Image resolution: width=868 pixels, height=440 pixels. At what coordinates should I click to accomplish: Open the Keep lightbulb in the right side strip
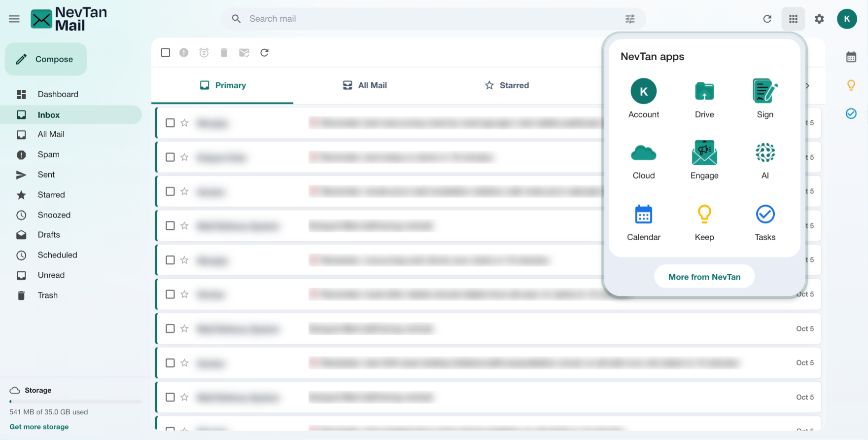(851, 85)
